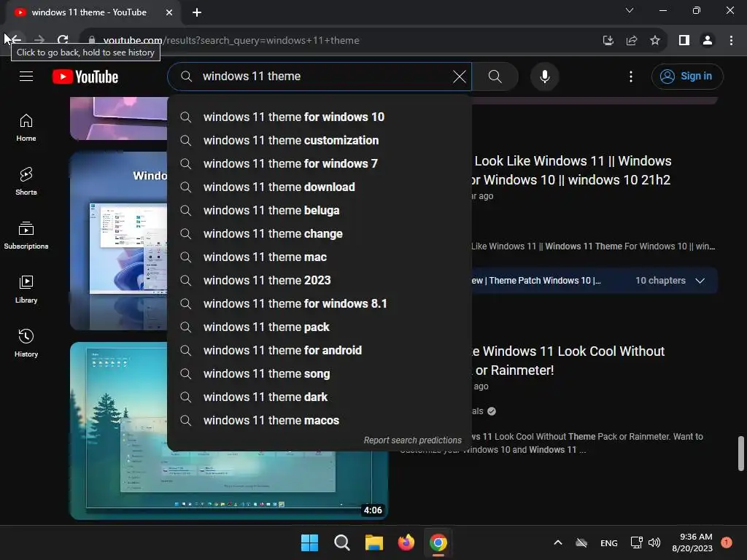Viewport: 747px width, 560px height.
Task: Click Report search predictions link
Action: tap(413, 440)
